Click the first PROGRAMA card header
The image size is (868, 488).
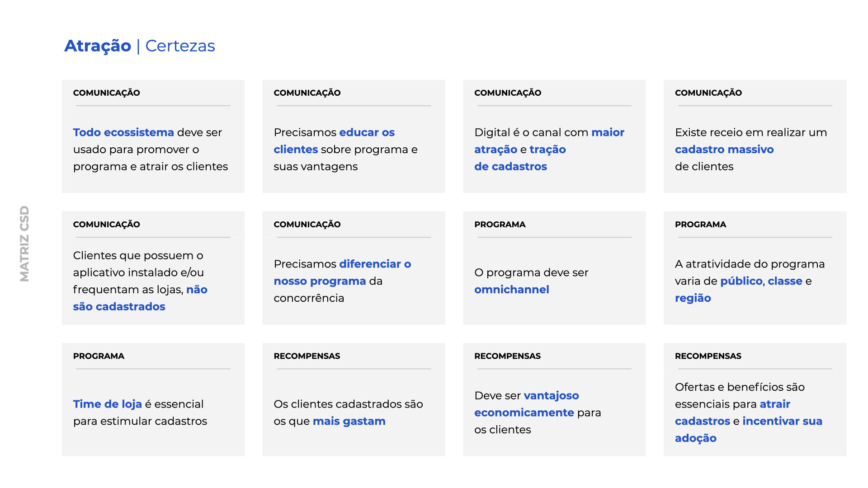click(x=500, y=225)
